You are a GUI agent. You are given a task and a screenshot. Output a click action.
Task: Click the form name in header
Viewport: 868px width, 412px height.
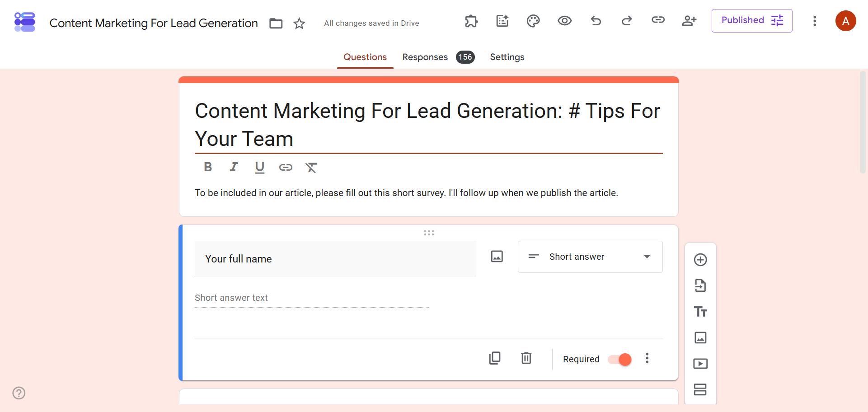click(x=154, y=23)
